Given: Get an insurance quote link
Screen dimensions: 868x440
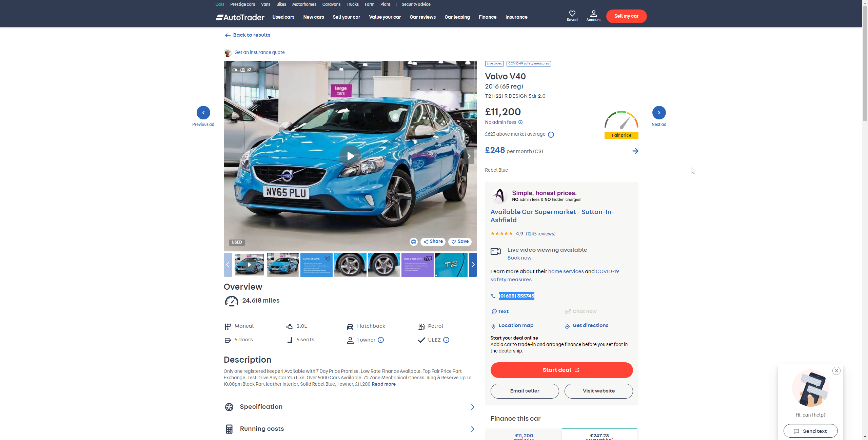Looking at the screenshot, I should click(x=259, y=52).
